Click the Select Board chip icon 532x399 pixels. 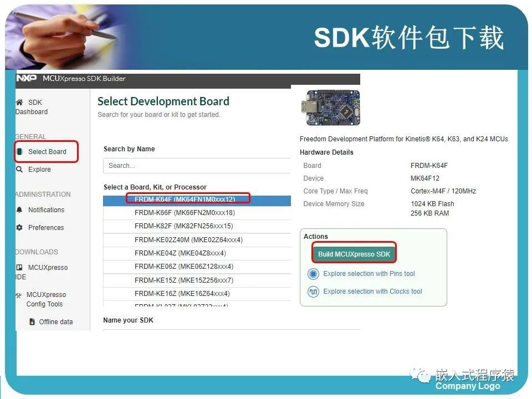coord(20,152)
